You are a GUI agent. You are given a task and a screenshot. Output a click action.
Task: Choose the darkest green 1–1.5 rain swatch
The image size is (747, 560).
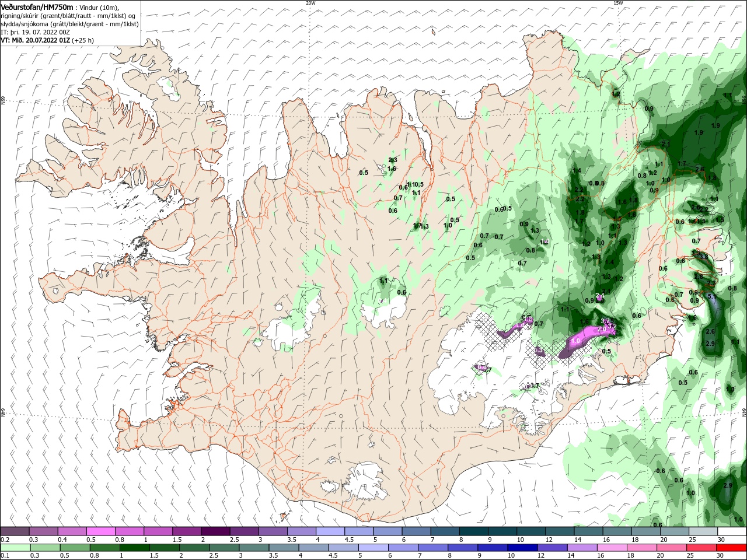[x=134, y=548]
